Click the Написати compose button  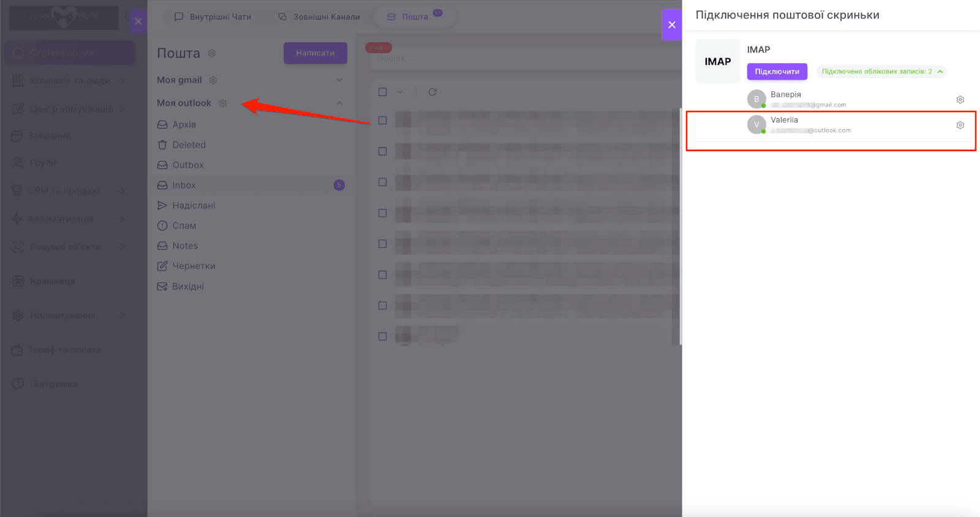coord(315,53)
